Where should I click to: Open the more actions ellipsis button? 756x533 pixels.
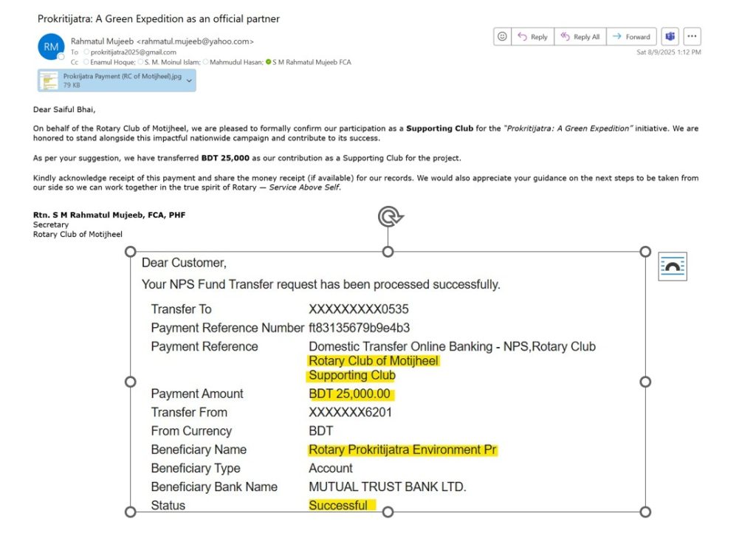[692, 37]
